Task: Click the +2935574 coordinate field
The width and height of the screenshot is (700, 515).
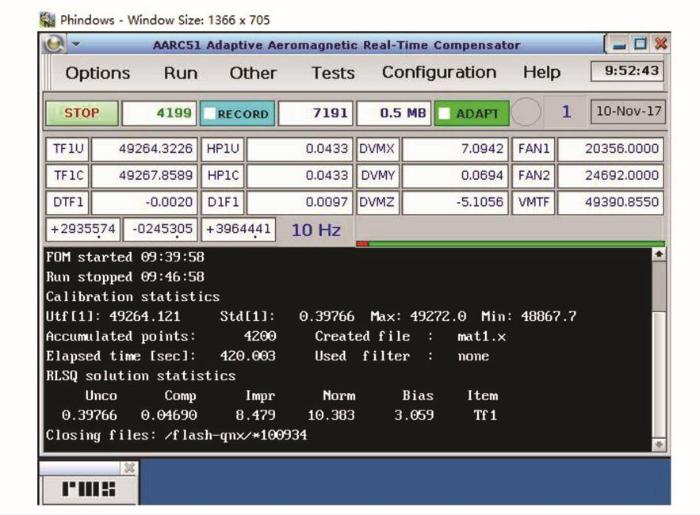Action: tap(83, 229)
